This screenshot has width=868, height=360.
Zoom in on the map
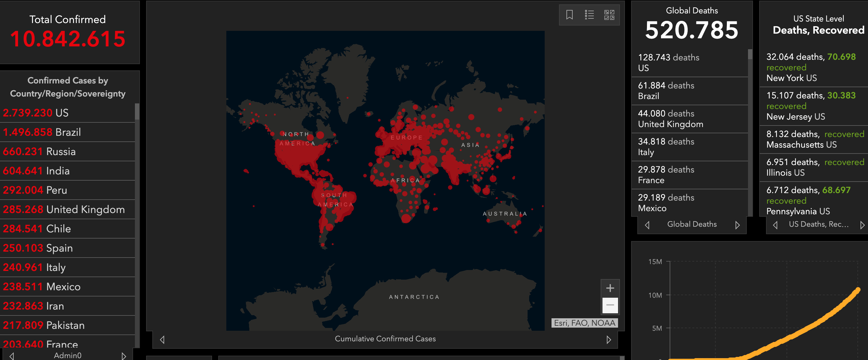pyautogui.click(x=610, y=288)
